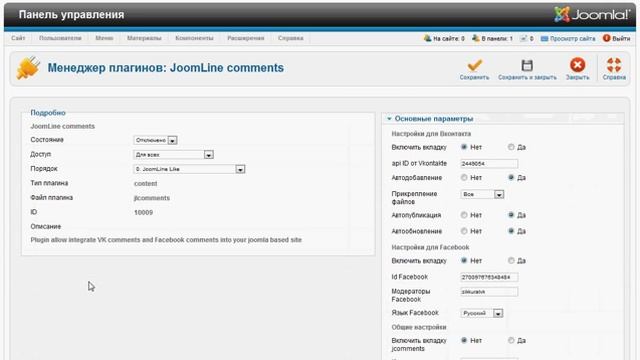
Task: Click Модераторы Facebook input field
Action: [489, 292]
